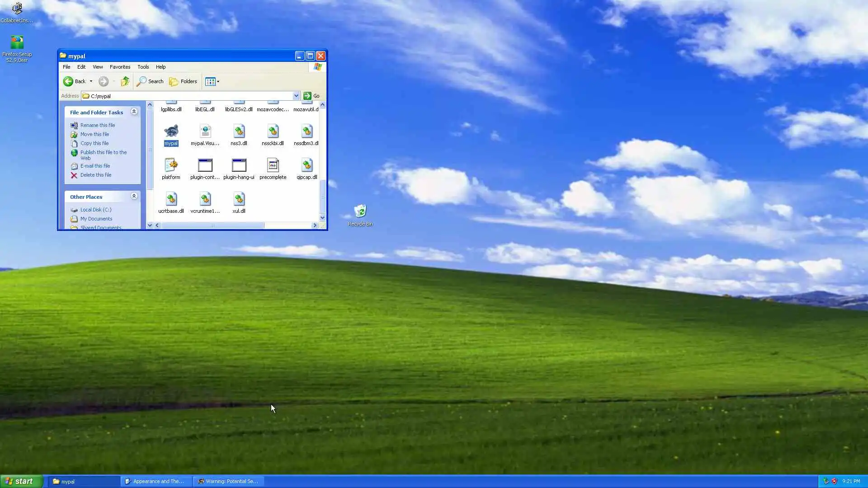868x488 pixels.
Task: Open the Tools menu
Action: pyautogui.click(x=143, y=67)
